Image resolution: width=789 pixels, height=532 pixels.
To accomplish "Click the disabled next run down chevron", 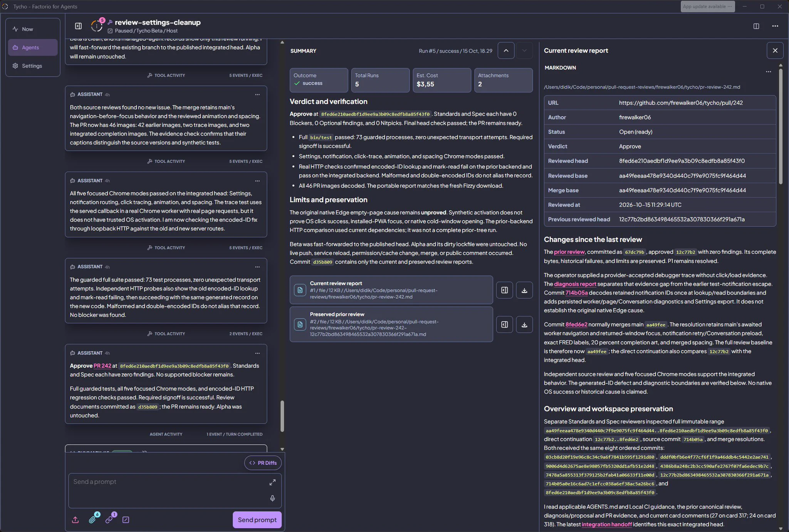I will coord(524,50).
